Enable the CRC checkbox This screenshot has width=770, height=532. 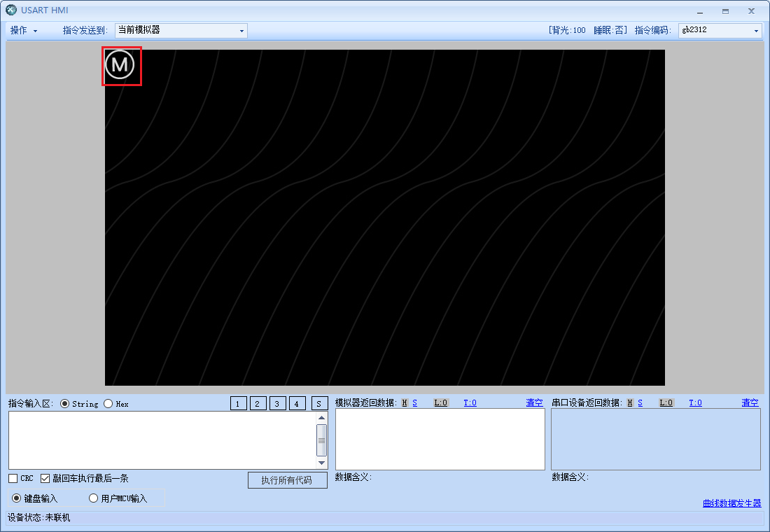click(12, 478)
